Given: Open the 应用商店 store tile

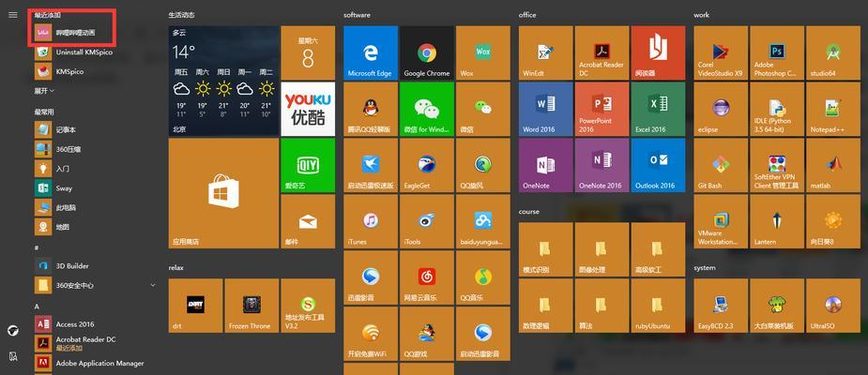Looking at the screenshot, I should 223,193.
